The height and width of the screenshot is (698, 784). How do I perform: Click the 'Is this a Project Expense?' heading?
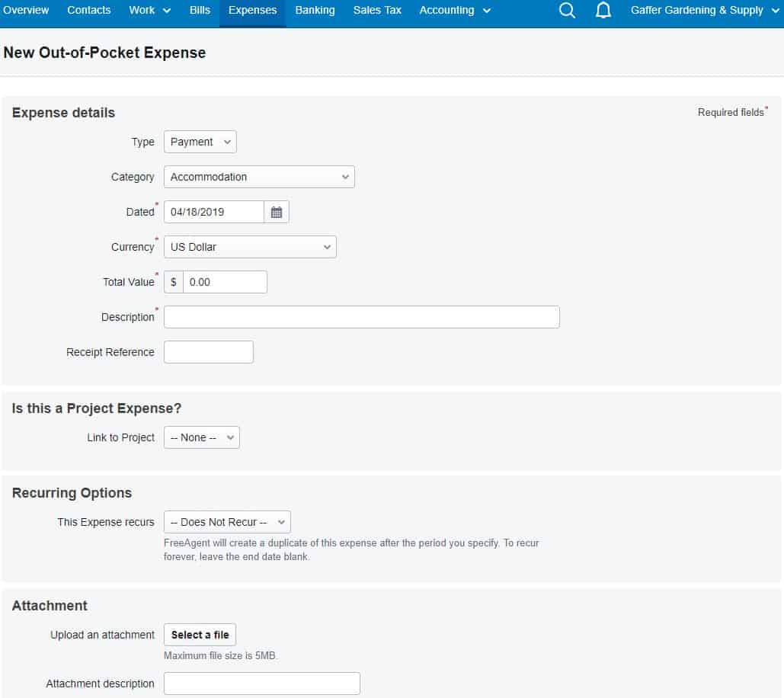pos(97,408)
